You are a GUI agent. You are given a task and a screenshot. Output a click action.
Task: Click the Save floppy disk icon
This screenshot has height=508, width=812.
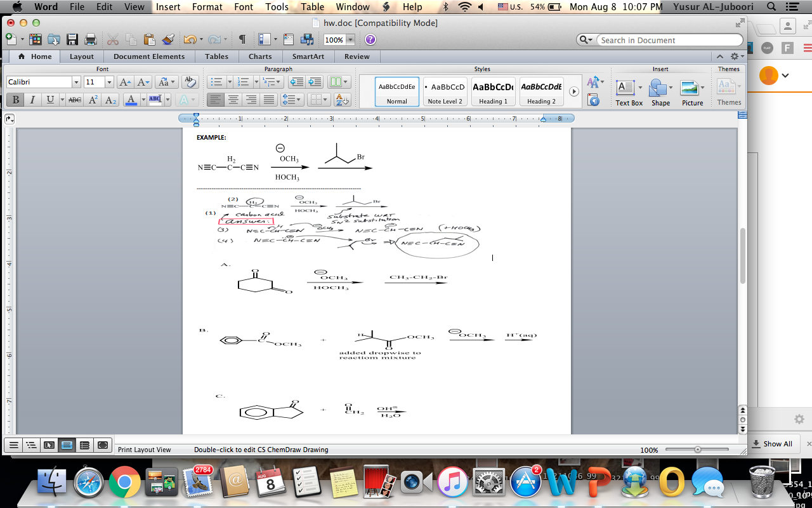click(x=72, y=39)
